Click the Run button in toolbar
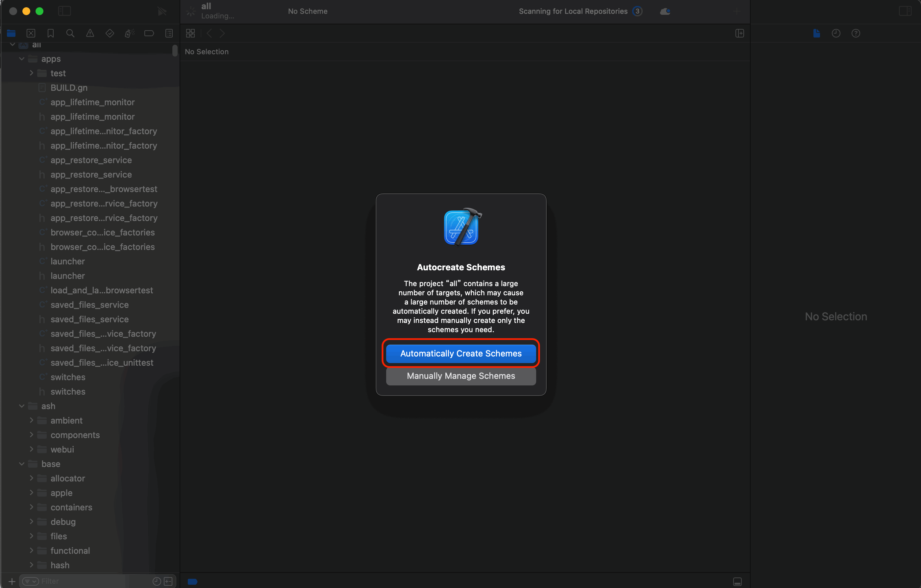The height and width of the screenshot is (588, 921). [162, 12]
